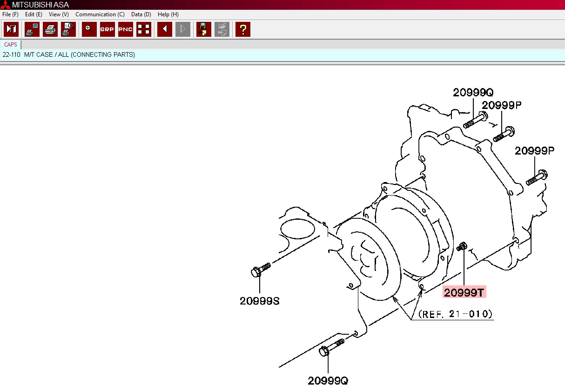565x392 pixels.
Task: Click the REF. 21-010 reference label
Action: tap(456, 314)
